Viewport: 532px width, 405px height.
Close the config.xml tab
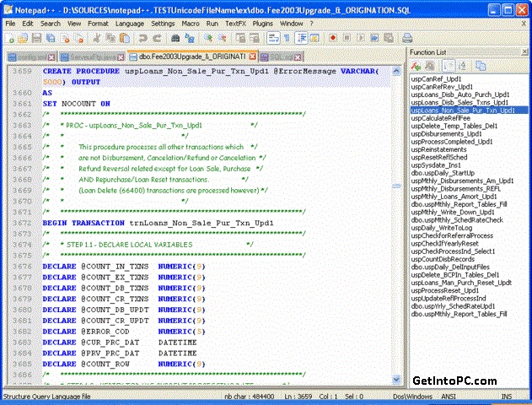(51, 57)
